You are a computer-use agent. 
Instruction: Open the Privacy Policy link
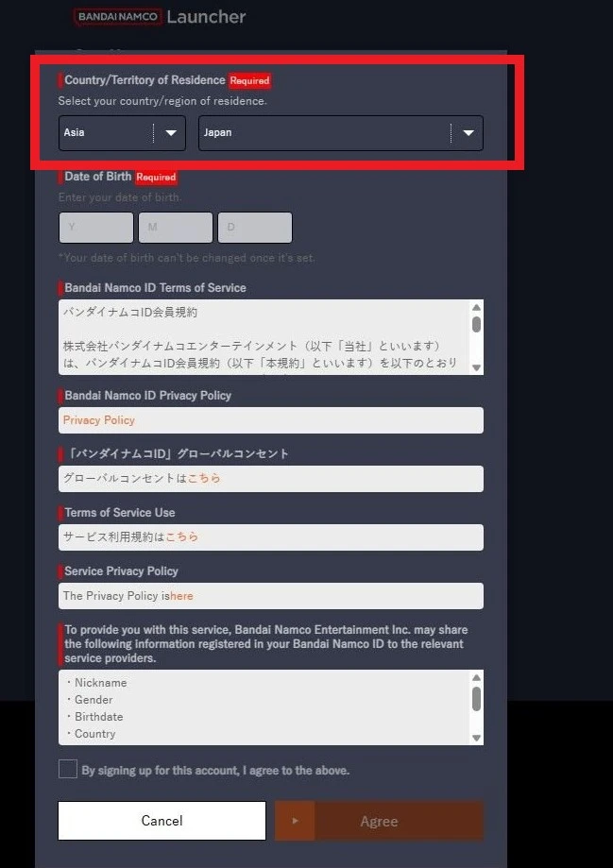(98, 420)
